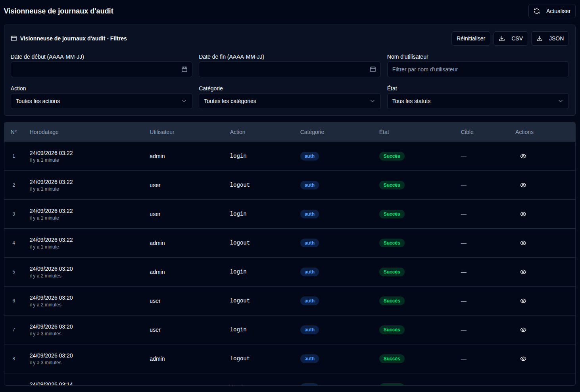Click the Cible column header
This screenshot has width=580, height=392.
pyautogui.click(x=467, y=132)
